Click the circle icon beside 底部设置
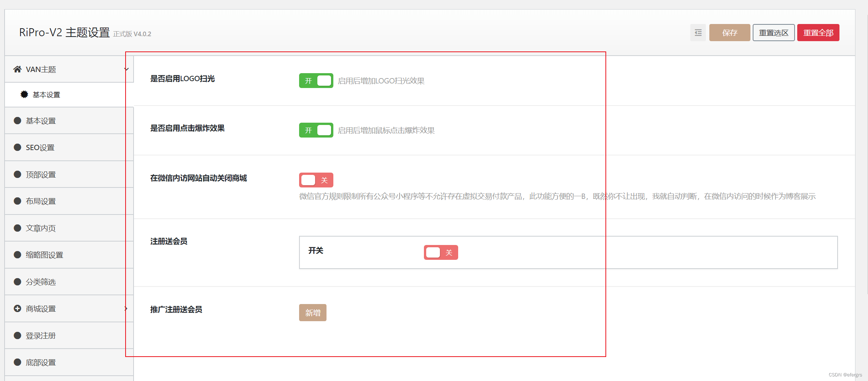The width and height of the screenshot is (868, 381). click(17, 362)
